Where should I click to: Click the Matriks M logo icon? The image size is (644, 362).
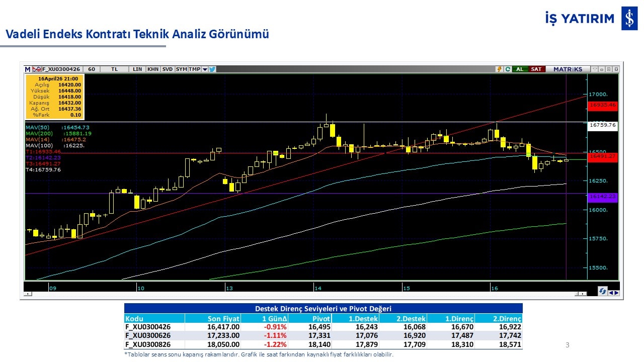coord(28,69)
